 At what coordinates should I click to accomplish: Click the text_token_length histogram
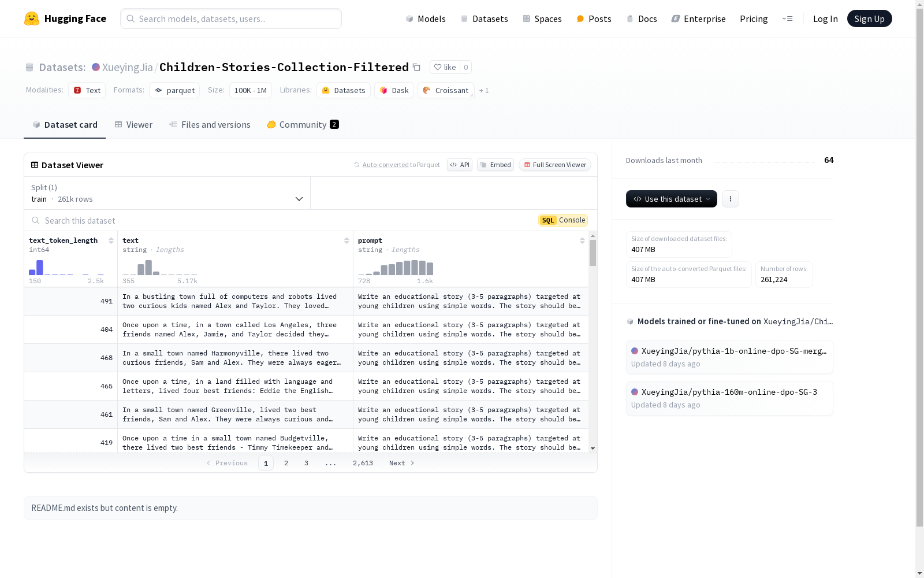pyautogui.click(x=66, y=268)
